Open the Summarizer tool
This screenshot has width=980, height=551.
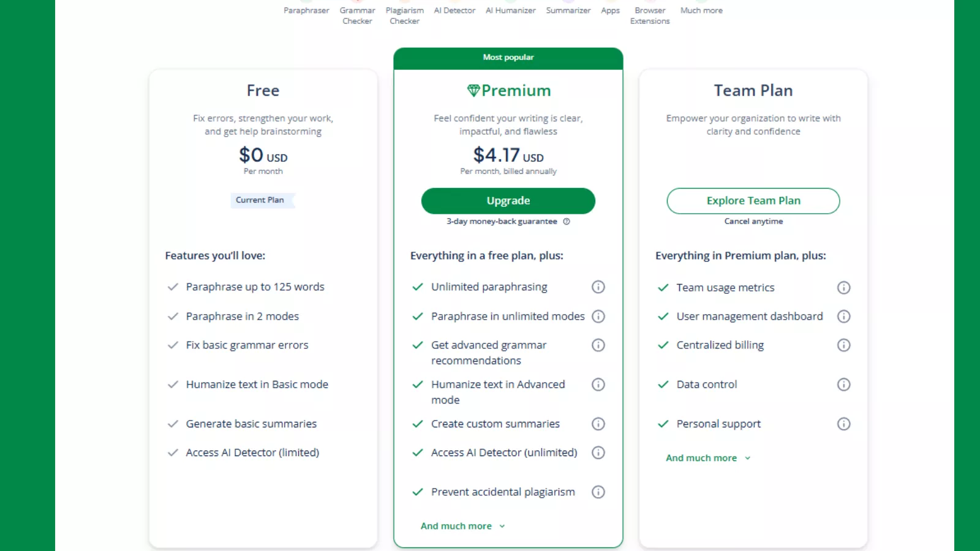tap(568, 10)
